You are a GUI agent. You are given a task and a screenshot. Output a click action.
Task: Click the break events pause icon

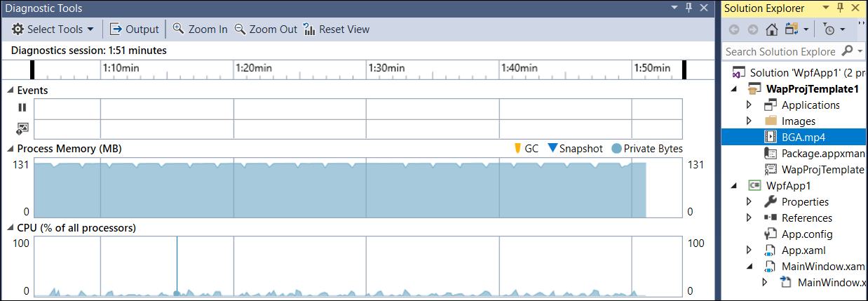[22, 108]
